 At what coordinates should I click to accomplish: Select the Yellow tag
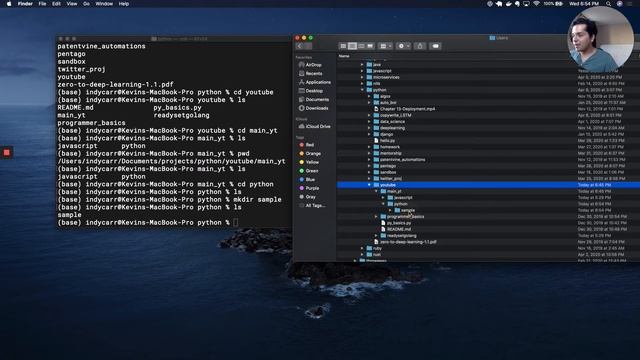[309, 162]
